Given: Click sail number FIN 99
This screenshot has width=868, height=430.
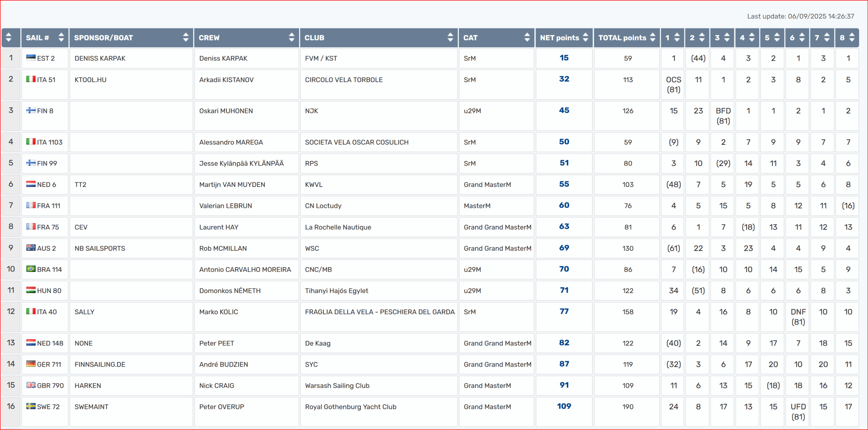Looking at the screenshot, I should pyautogui.click(x=47, y=163).
